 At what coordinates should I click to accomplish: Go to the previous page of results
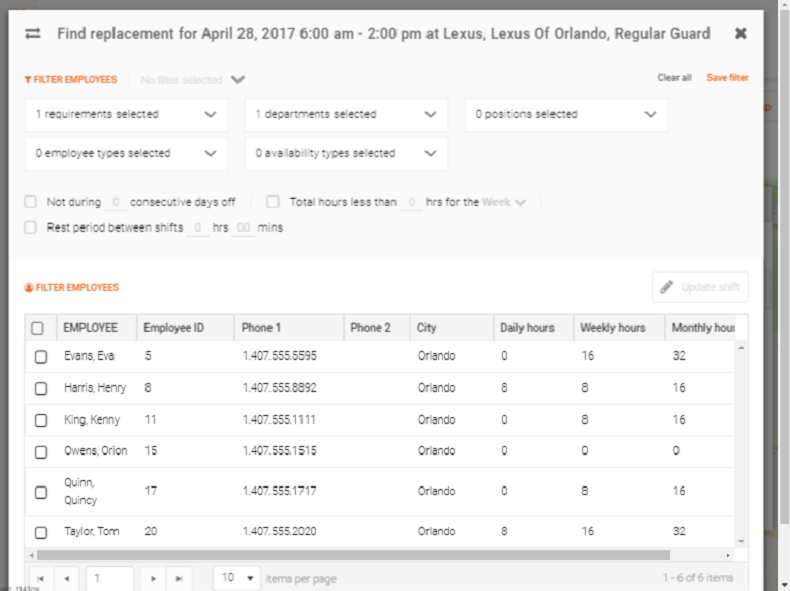point(67,579)
